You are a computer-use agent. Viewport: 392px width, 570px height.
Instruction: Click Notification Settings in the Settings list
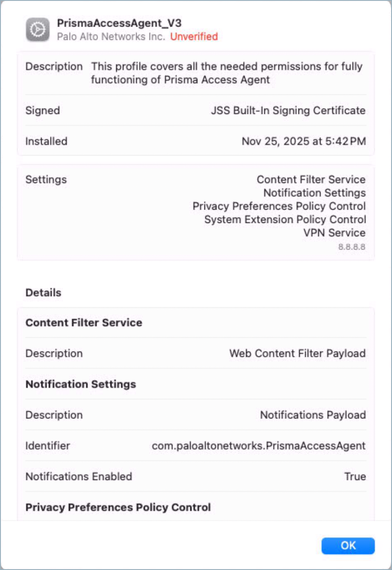(314, 193)
